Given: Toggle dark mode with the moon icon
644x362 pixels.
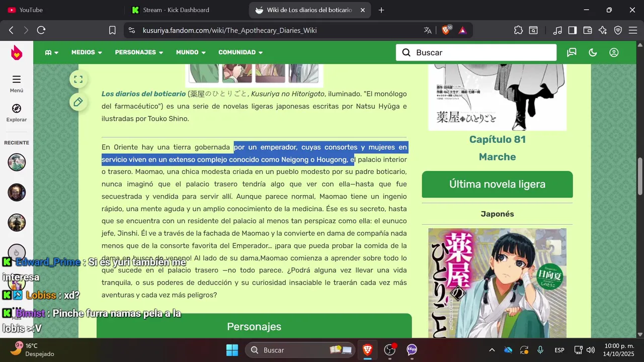Looking at the screenshot, I should point(593,52).
